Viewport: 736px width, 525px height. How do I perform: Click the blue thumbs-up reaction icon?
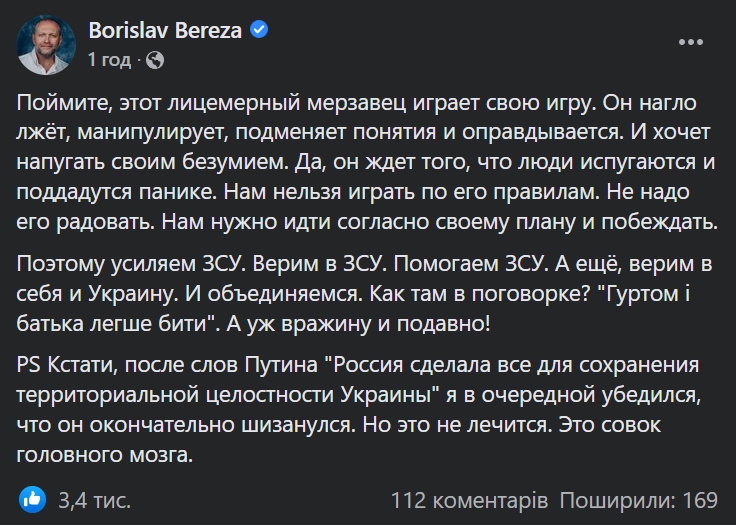tap(32, 498)
